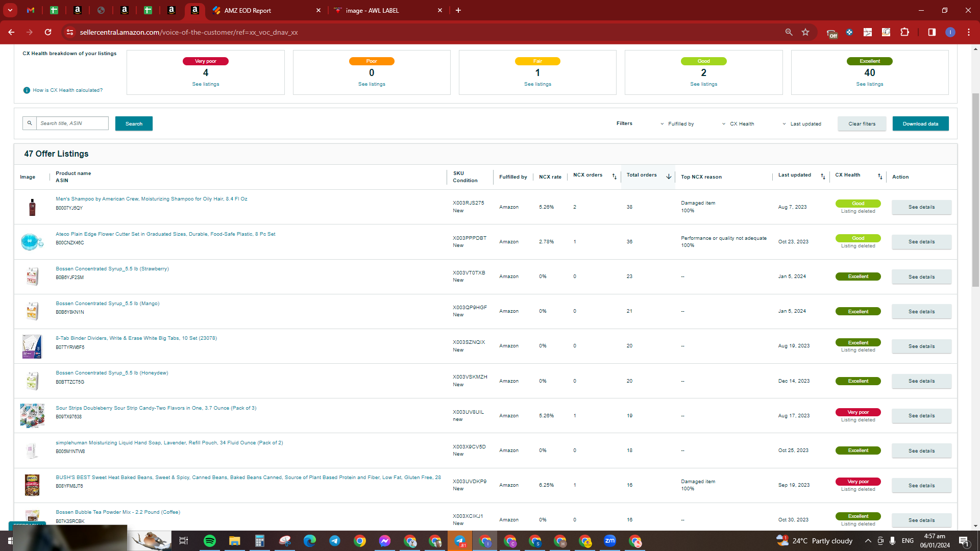
Task: Open the Chrome three-dot menu
Action: 968,32
